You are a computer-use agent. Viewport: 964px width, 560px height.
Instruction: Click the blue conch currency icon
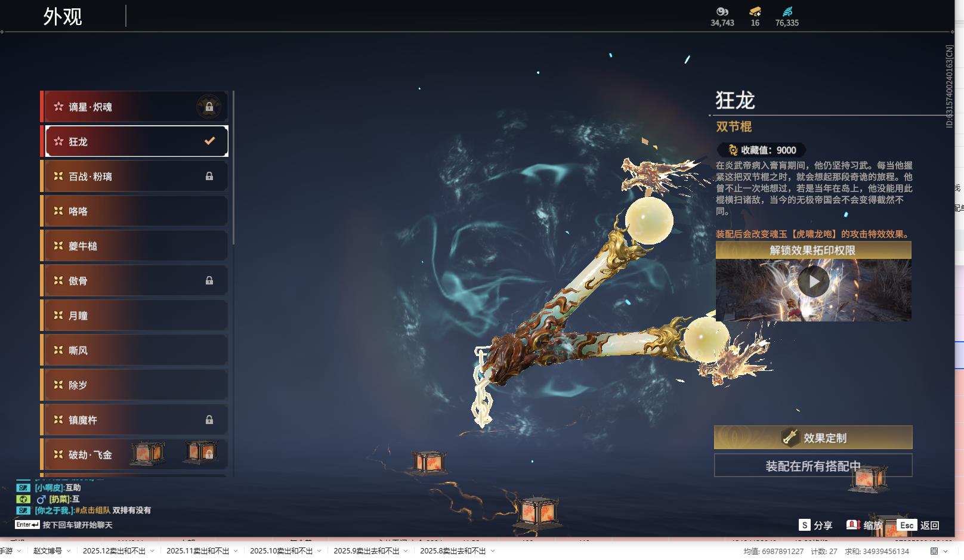[x=787, y=11]
